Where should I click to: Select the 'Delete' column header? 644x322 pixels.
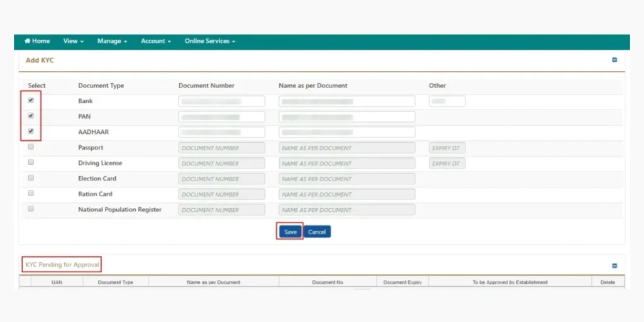click(x=608, y=282)
